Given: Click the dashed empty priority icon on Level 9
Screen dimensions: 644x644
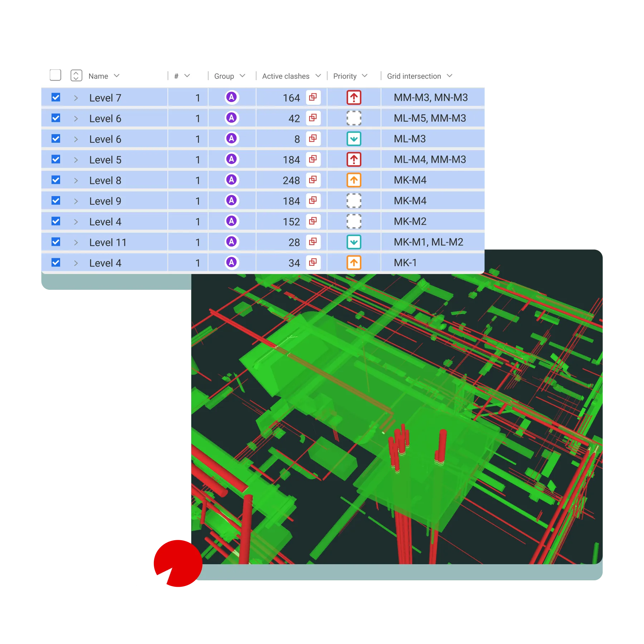Looking at the screenshot, I should click(353, 201).
